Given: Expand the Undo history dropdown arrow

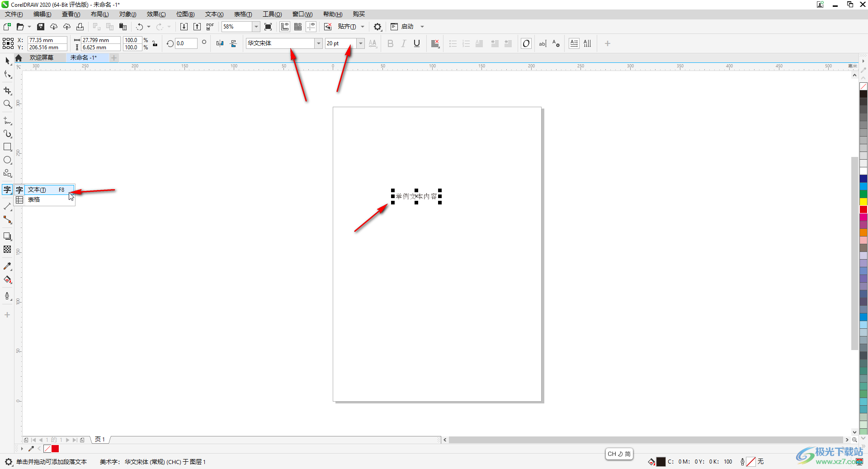Looking at the screenshot, I should point(149,27).
